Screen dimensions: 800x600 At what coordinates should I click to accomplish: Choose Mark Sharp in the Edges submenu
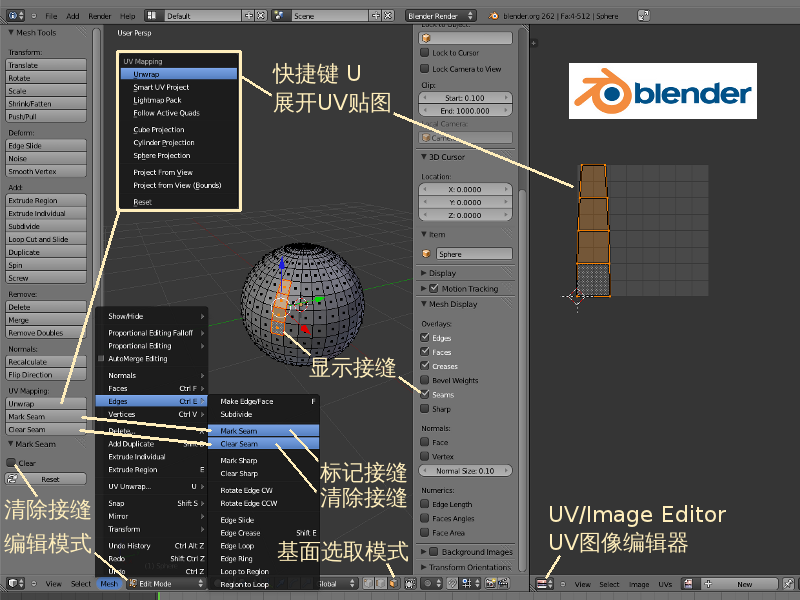coord(263,460)
